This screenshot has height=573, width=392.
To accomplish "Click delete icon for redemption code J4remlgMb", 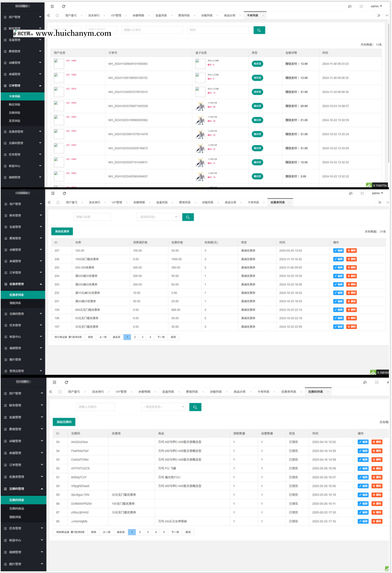I will (x=377, y=521).
